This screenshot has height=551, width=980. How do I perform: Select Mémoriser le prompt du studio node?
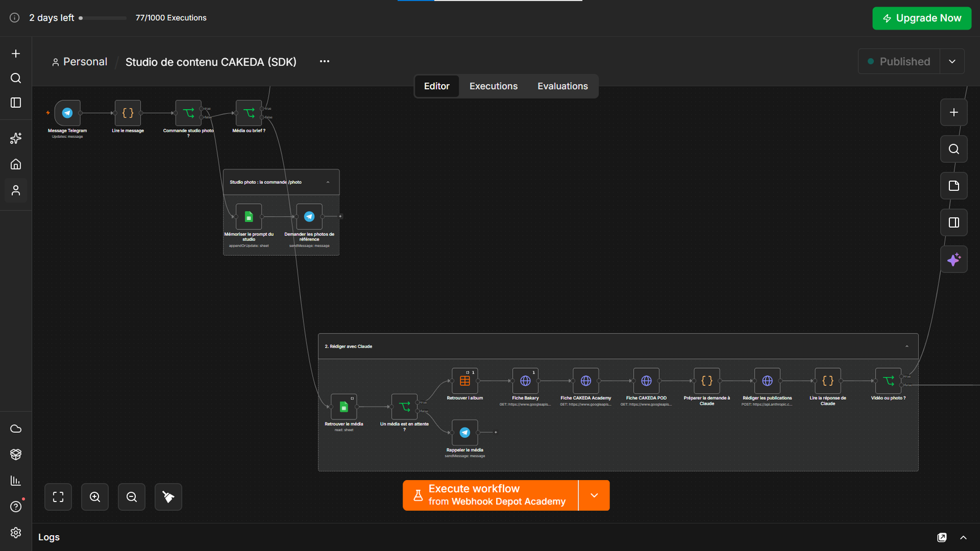pos(249,216)
